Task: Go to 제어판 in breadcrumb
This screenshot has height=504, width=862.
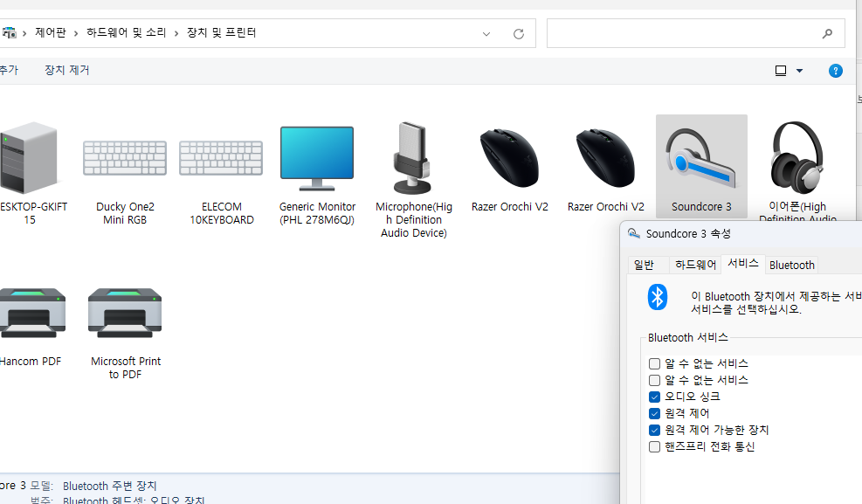Action: pos(51,33)
